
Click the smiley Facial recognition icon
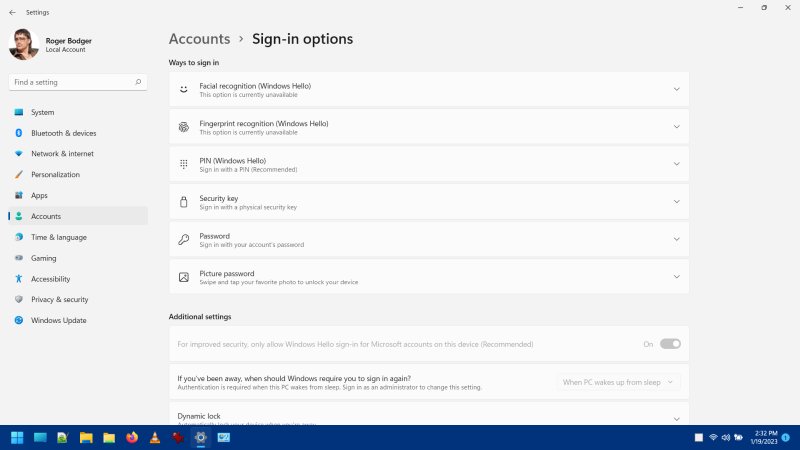click(x=184, y=89)
